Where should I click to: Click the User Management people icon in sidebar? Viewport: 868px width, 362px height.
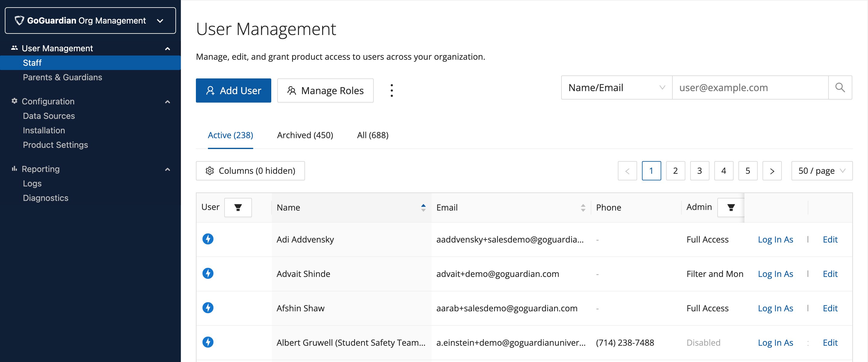point(14,48)
